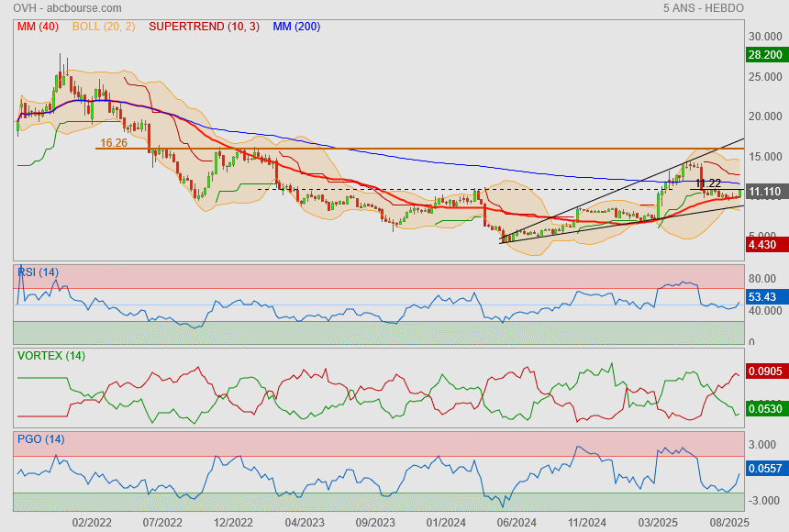
Task: Select the RSI (14) panel label
Action: click(39, 272)
